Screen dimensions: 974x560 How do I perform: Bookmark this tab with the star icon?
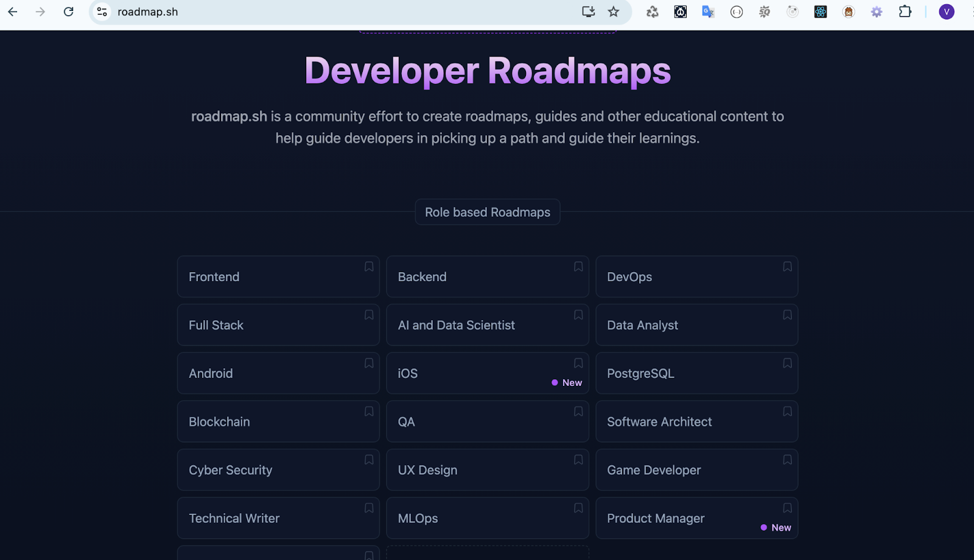click(614, 12)
